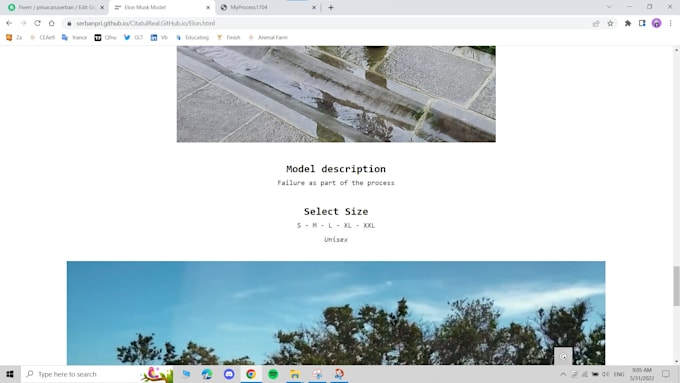This screenshot has width=680, height=383.
Task: Open the CEAe9 bookmark
Action: (x=42, y=38)
